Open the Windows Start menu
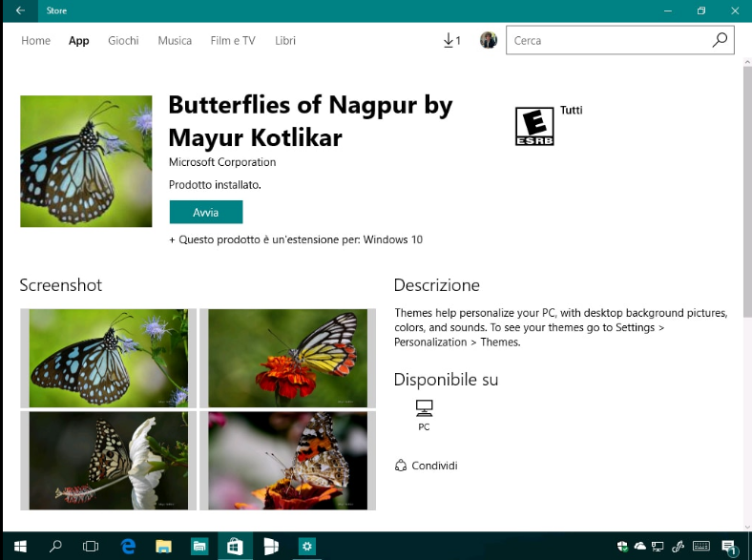 [20, 546]
